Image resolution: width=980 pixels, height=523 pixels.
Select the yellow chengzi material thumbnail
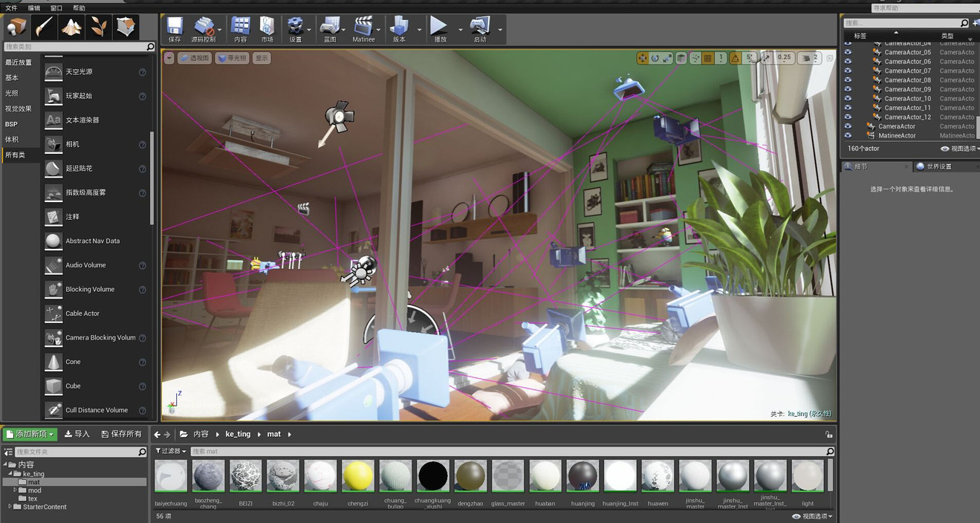[x=358, y=476]
